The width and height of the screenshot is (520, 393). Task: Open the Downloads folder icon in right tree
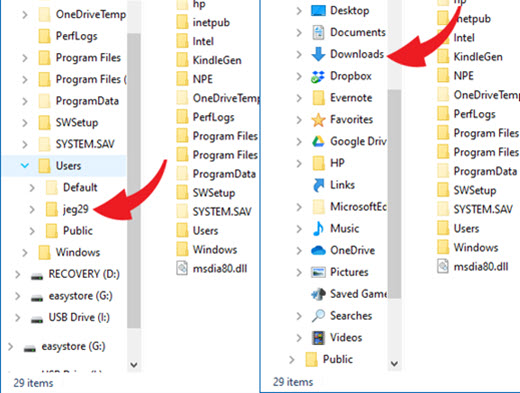(318, 54)
